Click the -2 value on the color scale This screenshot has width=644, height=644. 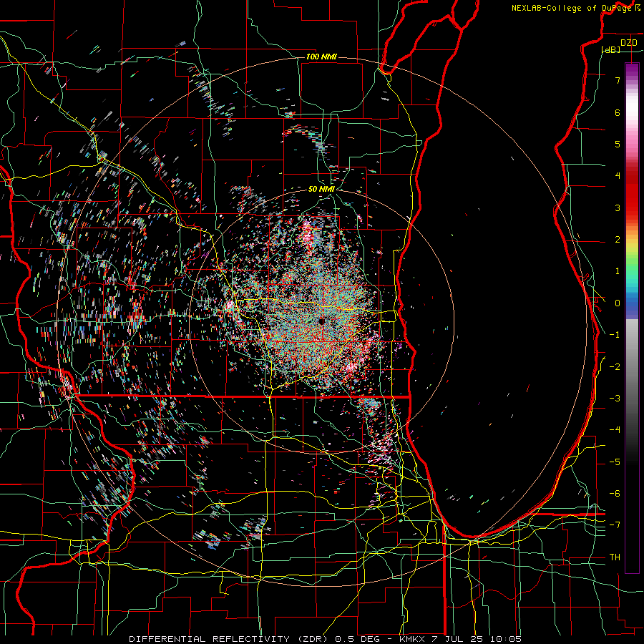615,366
